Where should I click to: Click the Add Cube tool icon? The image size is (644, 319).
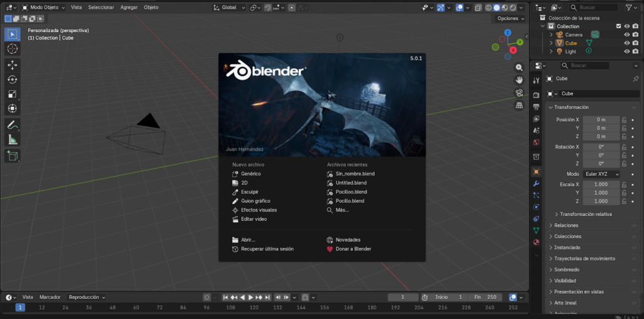coord(13,155)
